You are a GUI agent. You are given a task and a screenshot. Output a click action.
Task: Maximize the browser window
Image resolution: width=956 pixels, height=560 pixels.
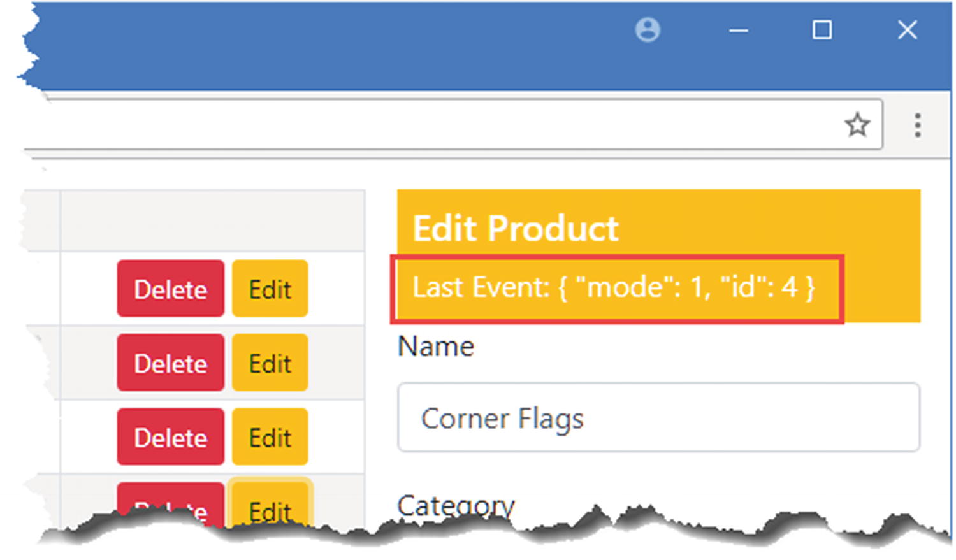822,30
